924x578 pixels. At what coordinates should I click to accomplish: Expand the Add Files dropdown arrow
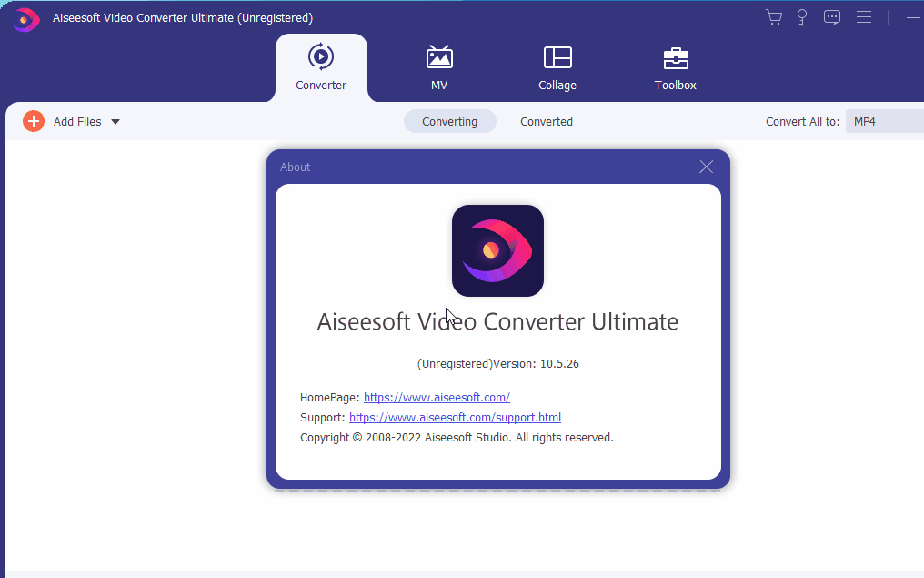tap(115, 122)
